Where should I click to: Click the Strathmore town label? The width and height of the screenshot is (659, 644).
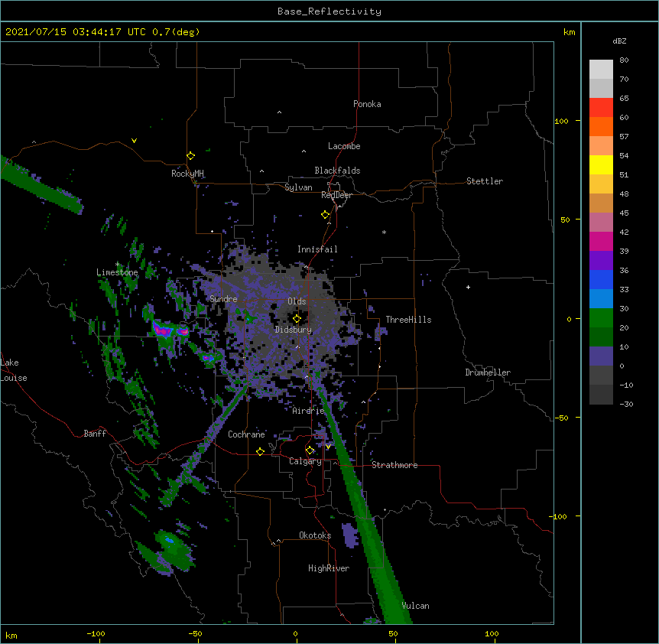(x=394, y=465)
